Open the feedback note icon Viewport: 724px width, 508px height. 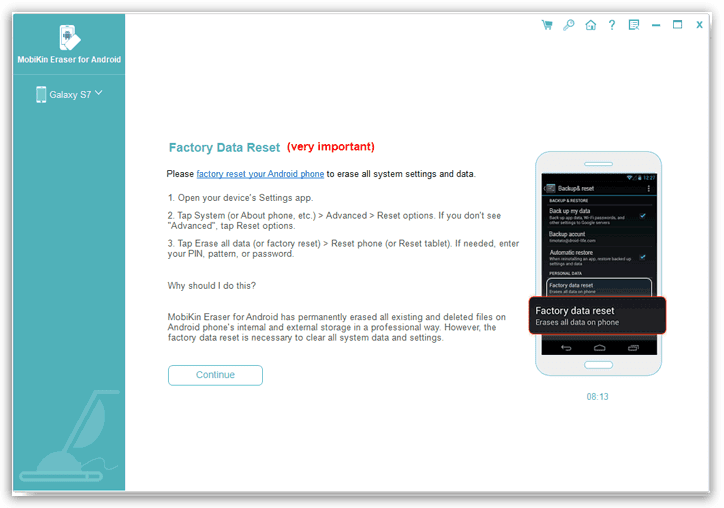tap(634, 25)
